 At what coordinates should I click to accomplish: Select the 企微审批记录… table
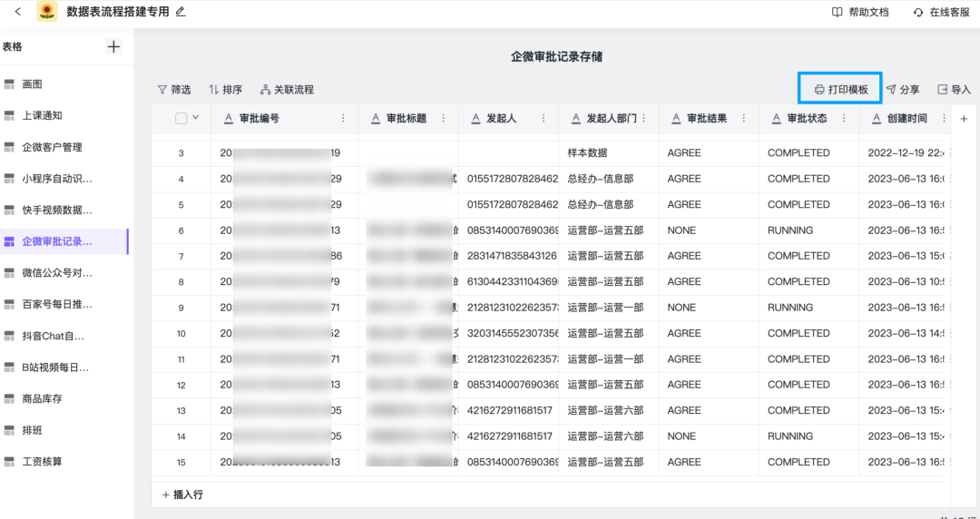64,241
